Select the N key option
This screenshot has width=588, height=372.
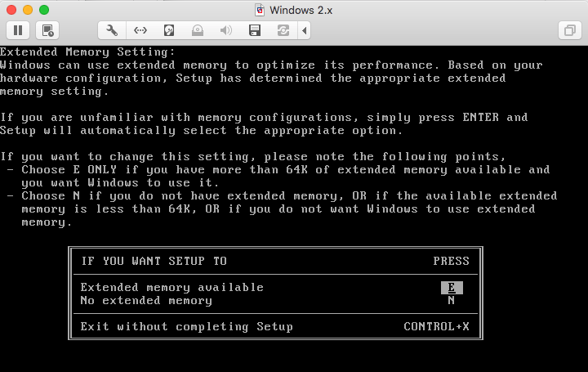click(452, 300)
